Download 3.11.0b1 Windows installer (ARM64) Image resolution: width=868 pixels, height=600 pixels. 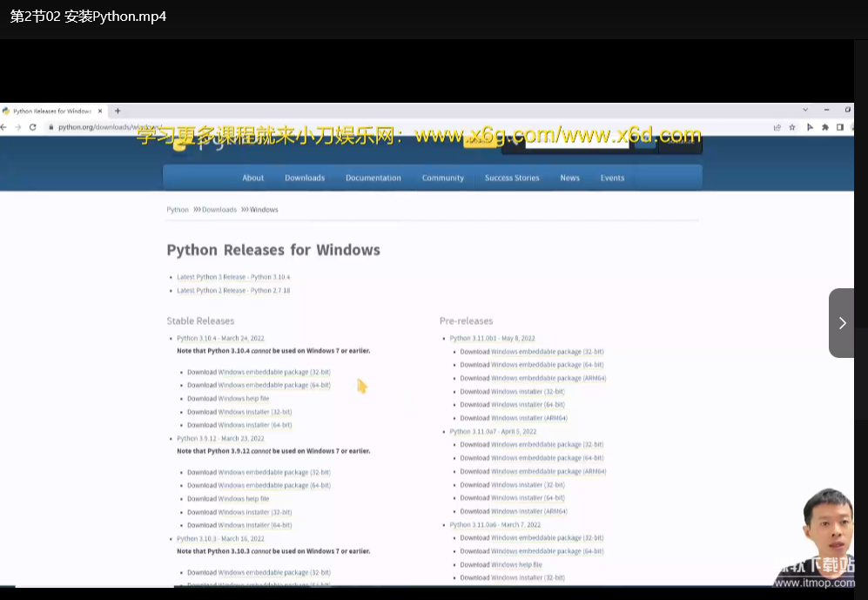529,418
